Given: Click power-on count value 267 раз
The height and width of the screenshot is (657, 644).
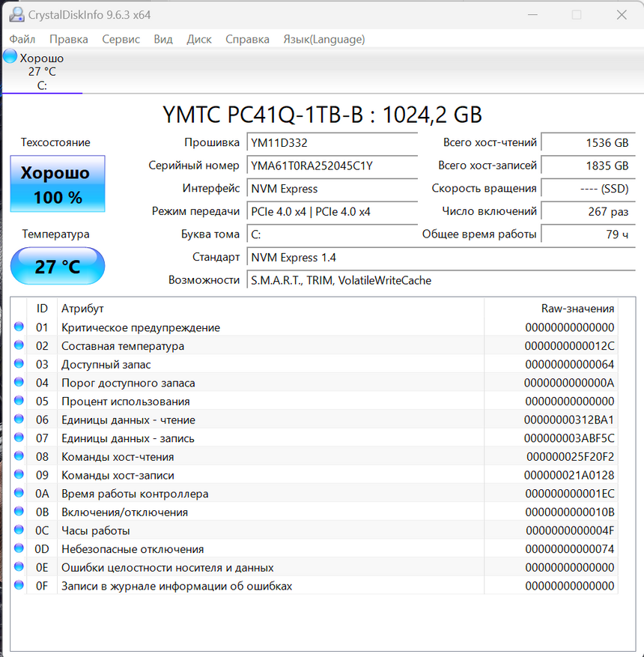Looking at the screenshot, I should point(589,211).
